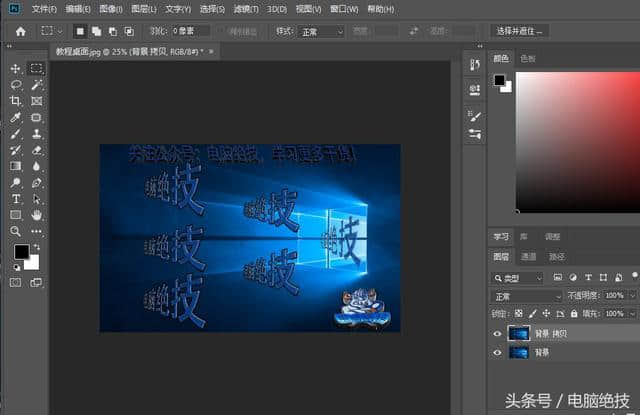Click the 选择并遮住 button

[x=519, y=31]
